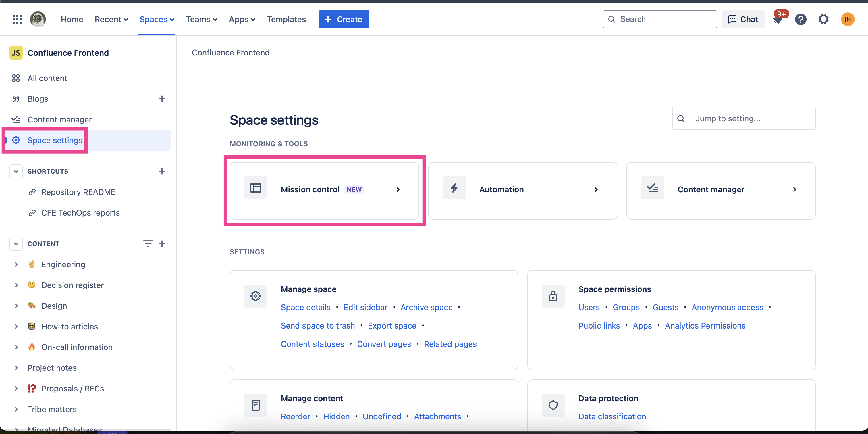Screen dimensions: 868x434
Task: Go to Home in the navigation bar
Action: click(72, 19)
